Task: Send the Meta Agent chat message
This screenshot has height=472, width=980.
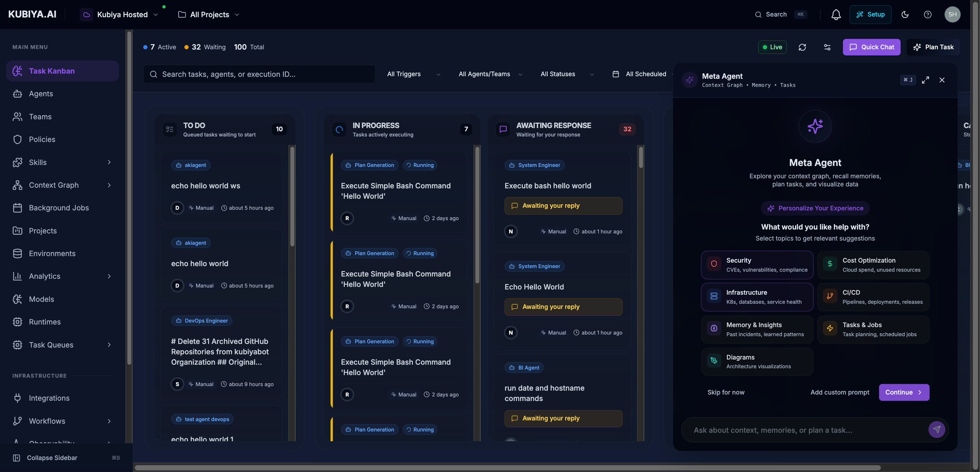Action: (x=937, y=430)
